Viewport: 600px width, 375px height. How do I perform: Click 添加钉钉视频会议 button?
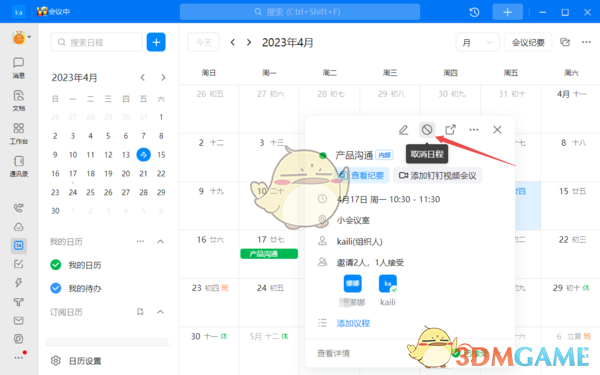pyautogui.click(x=438, y=176)
